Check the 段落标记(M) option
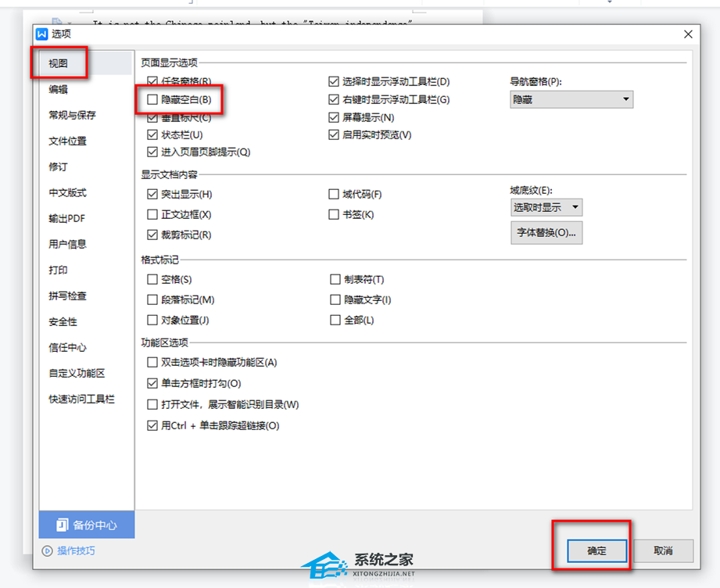720x588 pixels. (x=152, y=299)
